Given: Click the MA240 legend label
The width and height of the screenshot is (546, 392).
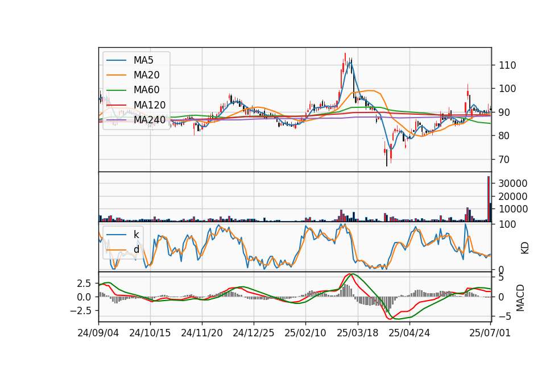Looking at the screenshot, I should pyautogui.click(x=150, y=120).
